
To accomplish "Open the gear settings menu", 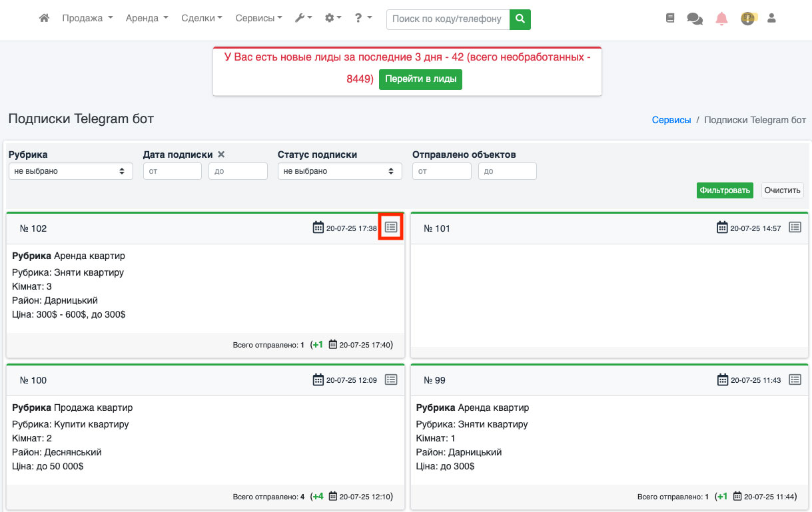I will click(332, 19).
